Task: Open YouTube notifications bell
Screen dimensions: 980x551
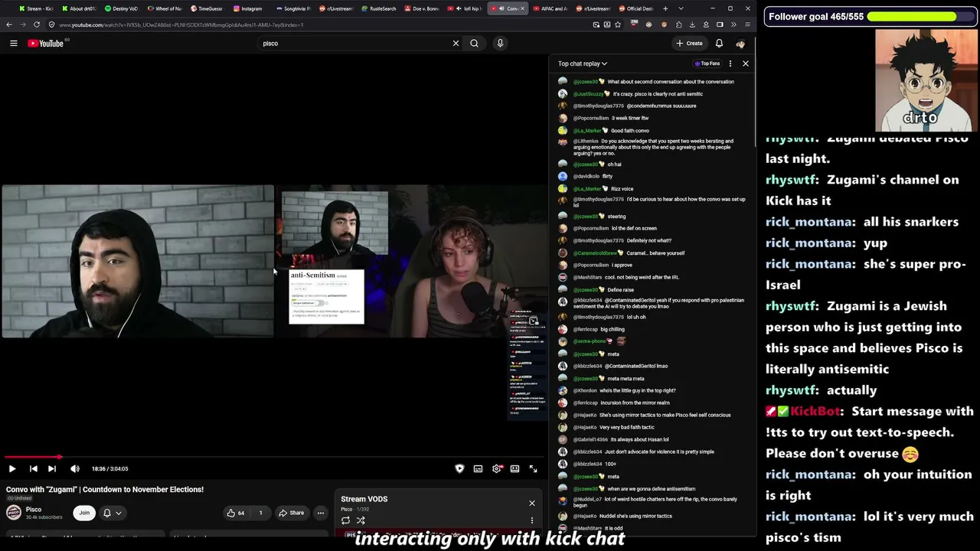Action: [719, 44]
